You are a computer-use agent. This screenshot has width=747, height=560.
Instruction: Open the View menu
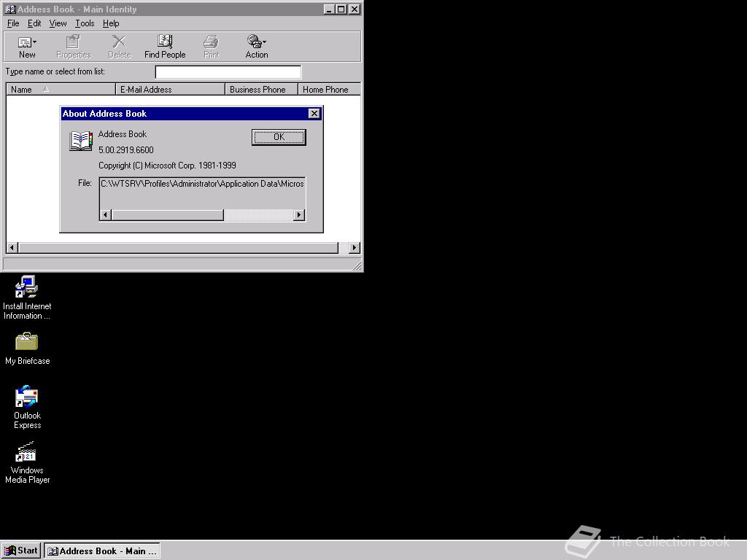click(58, 23)
